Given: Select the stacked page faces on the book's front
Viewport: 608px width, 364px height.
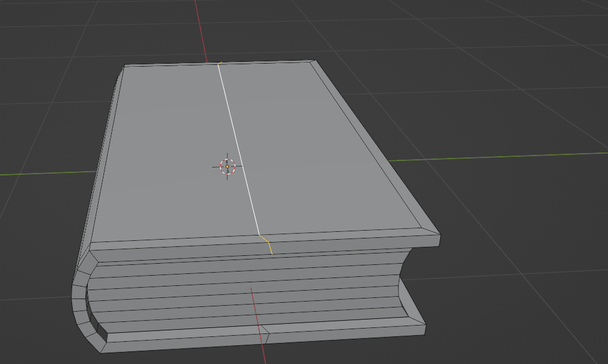Looking at the screenshot, I should (x=241, y=288).
